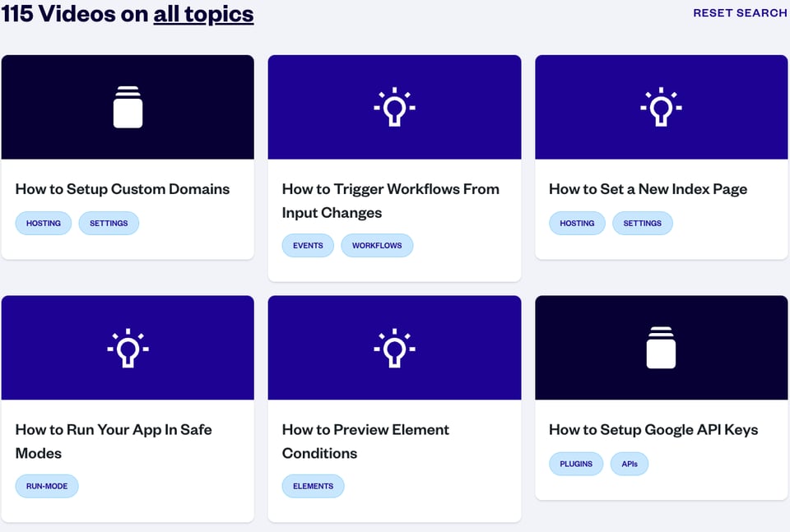The height and width of the screenshot is (532, 790).
Task: Click lightbulb icon on Safe Modes card
Action: point(128,348)
